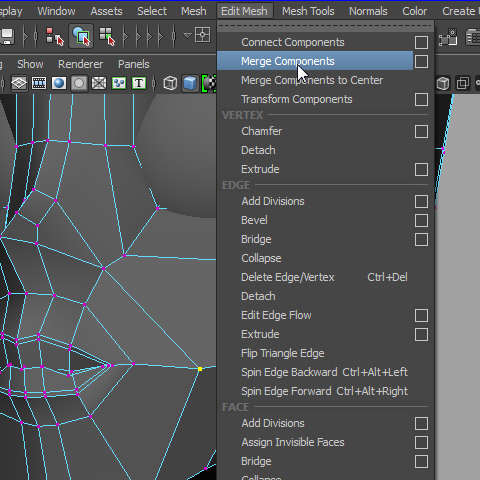Screen dimensions: 480x480
Task: Select by hierarchy mode icon
Action: pyautogui.click(x=54, y=36)
